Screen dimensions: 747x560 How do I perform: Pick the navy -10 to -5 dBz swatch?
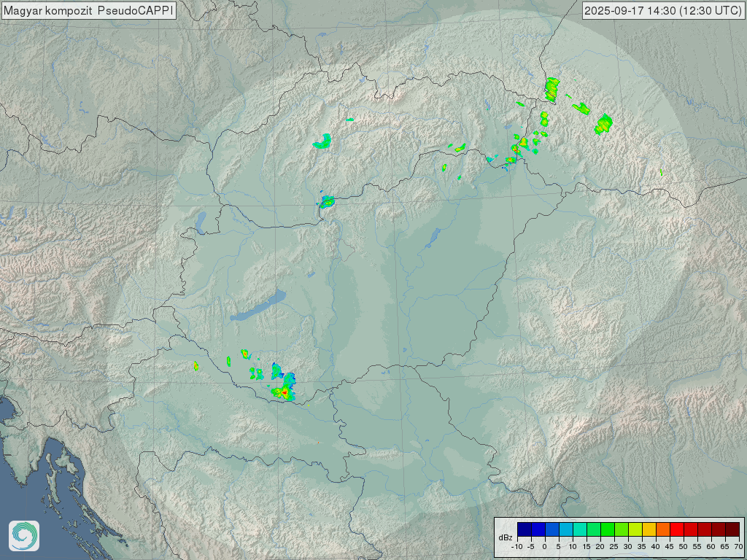pyautogui.click(x=525, y=529)
